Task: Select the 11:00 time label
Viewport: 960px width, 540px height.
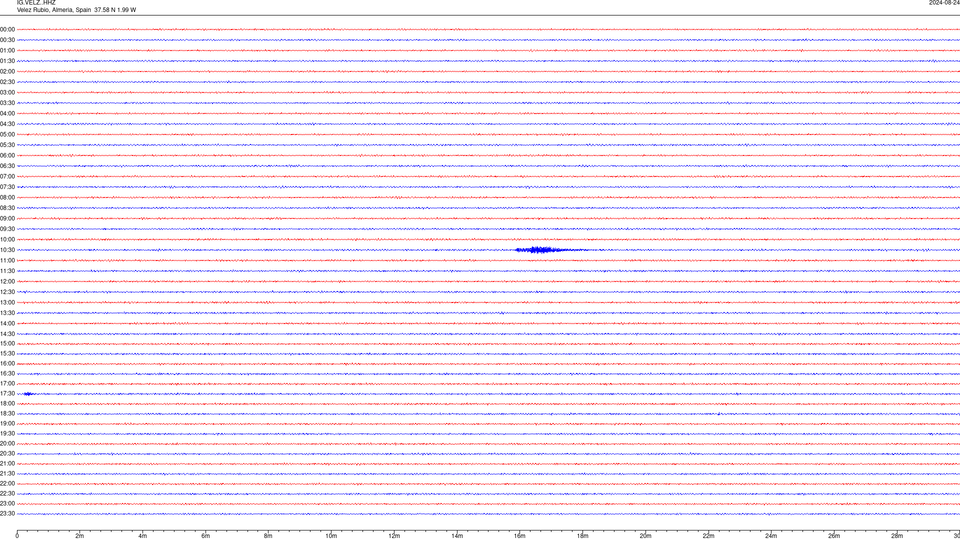Action: point(7,260)
